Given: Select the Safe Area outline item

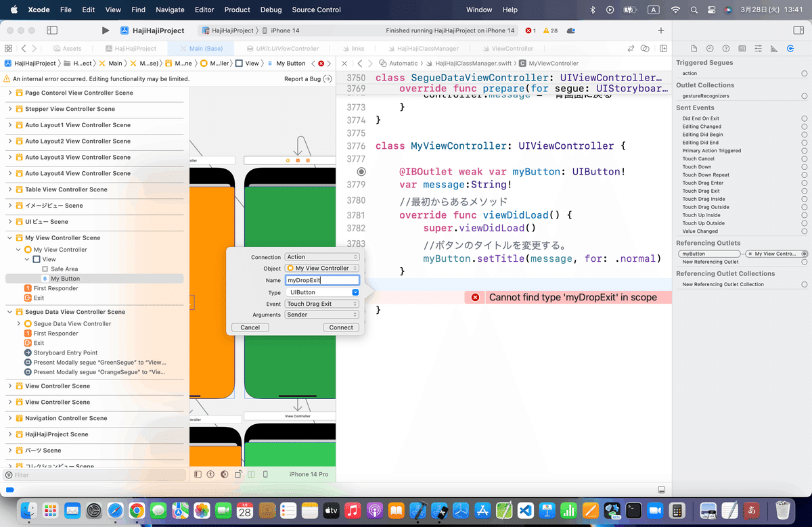Looking at the screenshot, I should tap(64, 269).
